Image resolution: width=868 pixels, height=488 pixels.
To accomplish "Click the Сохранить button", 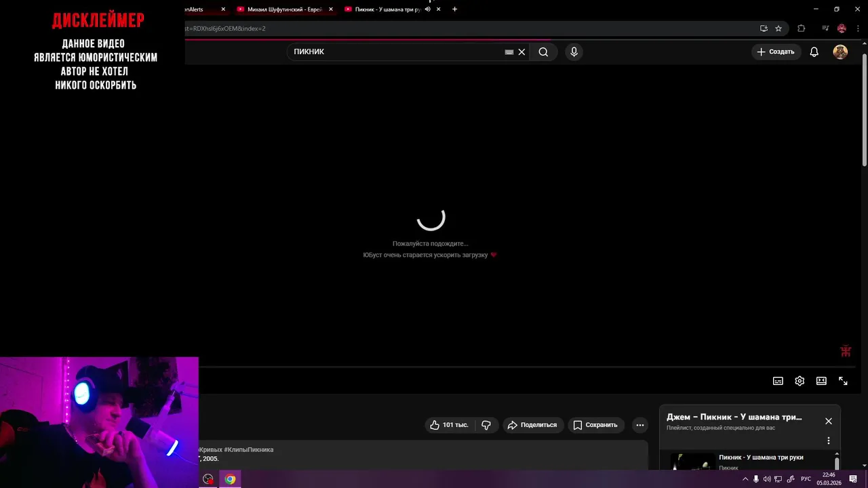I will 595,425.
